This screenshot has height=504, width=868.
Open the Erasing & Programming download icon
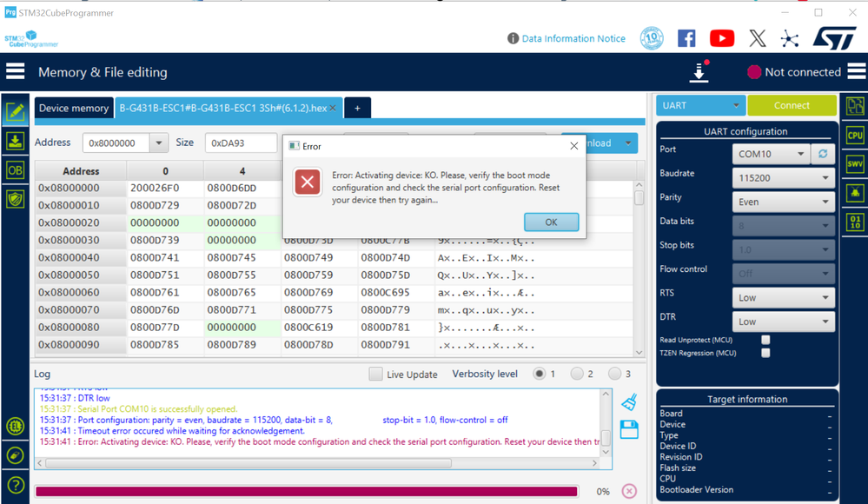15,141
